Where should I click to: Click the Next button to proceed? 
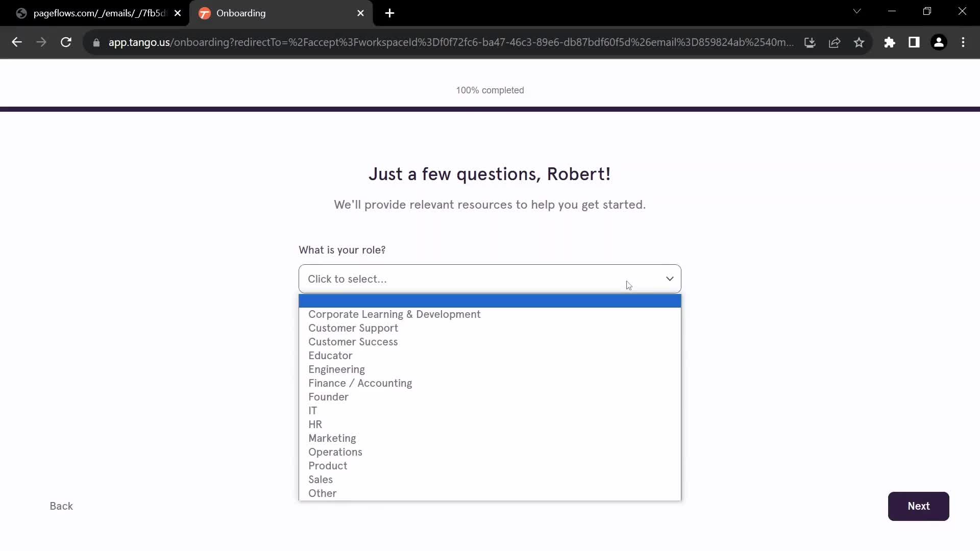tap(919, 506)
